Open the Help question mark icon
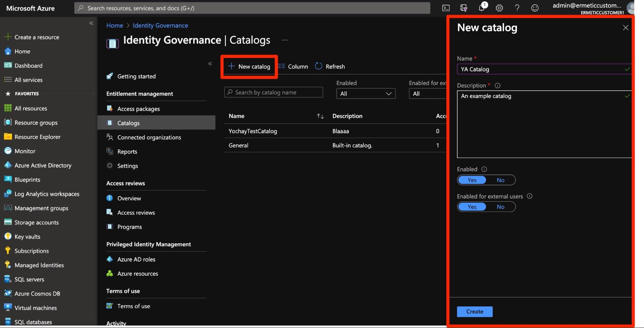The image size is (644, 328). coord(517,8)
